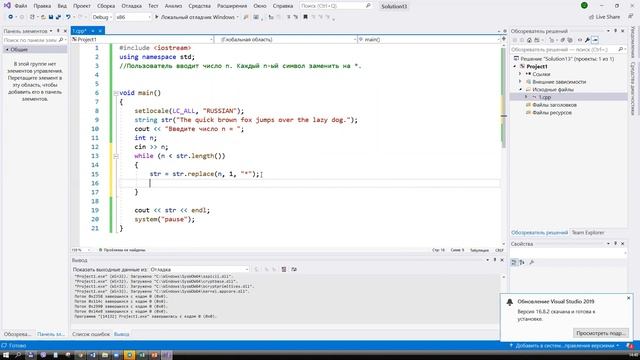Click the Navigate Backward toolbar icon

click(x=11, y=17)
